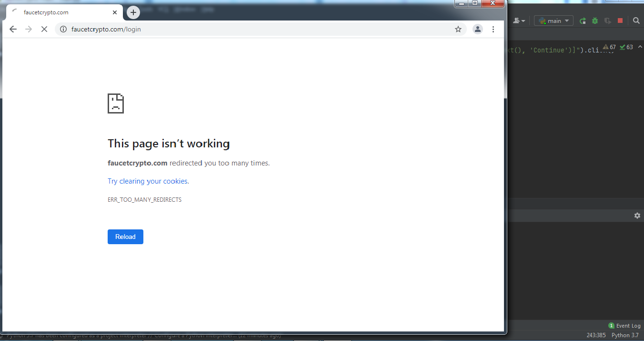This screenshot has height=341, width=644.
Task: Rerun 'main' in PyCharm
Action: click(x=582, y=21)
